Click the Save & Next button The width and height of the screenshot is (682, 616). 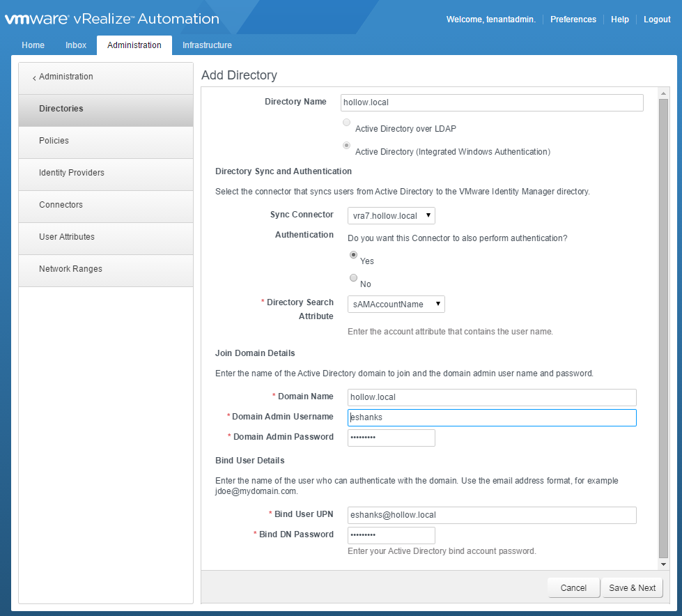(x=632, y=587)
